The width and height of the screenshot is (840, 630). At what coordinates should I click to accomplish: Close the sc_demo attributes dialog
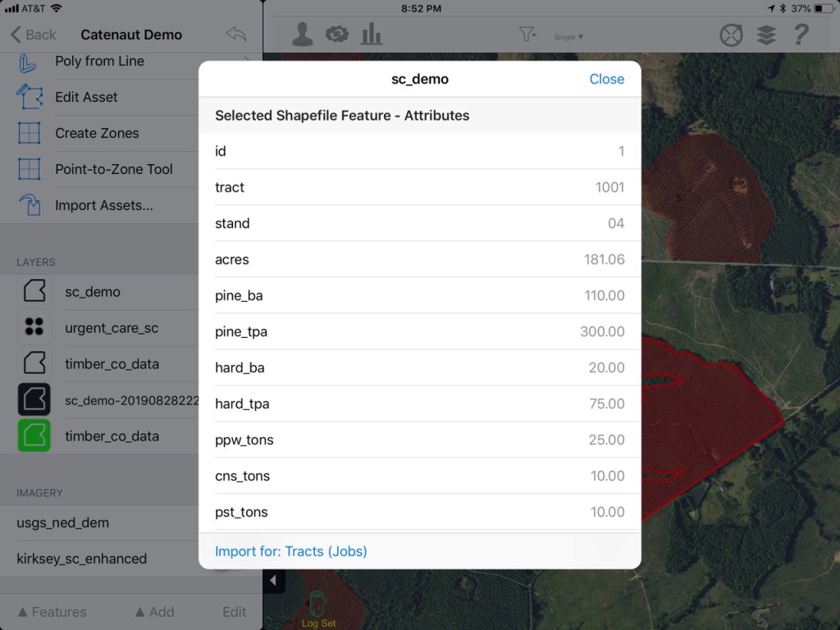coord(606,79)
